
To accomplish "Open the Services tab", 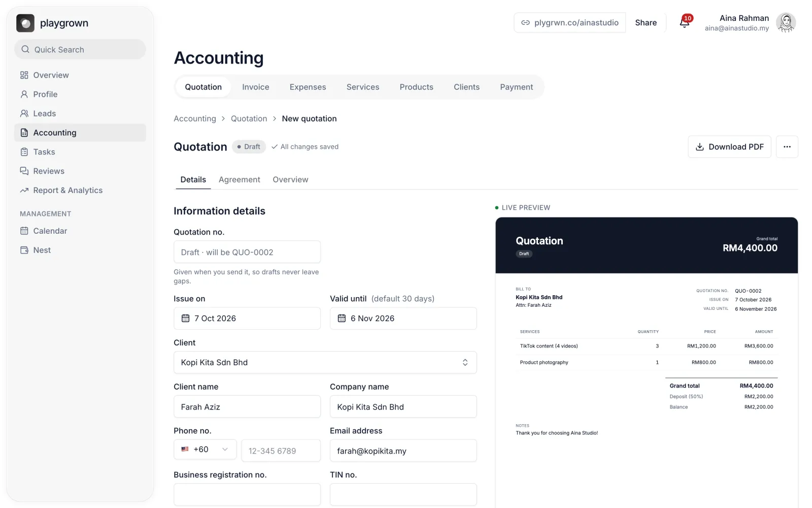I will click(363, 87).
